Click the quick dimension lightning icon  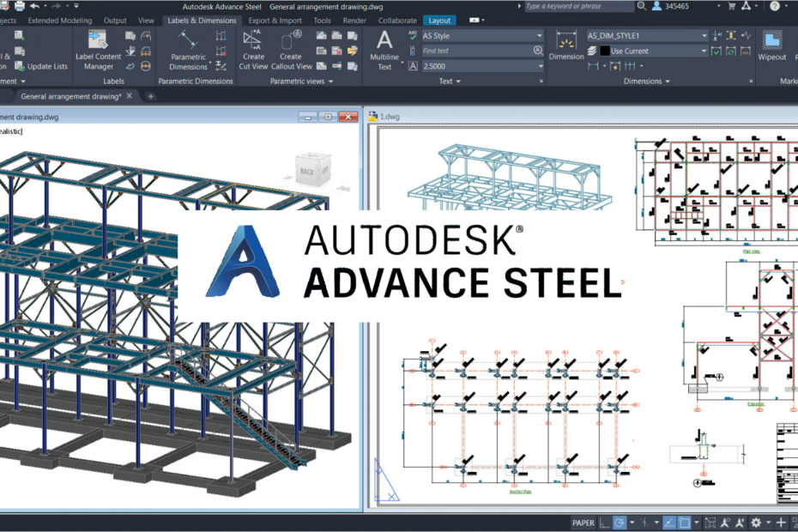point(615,66)
